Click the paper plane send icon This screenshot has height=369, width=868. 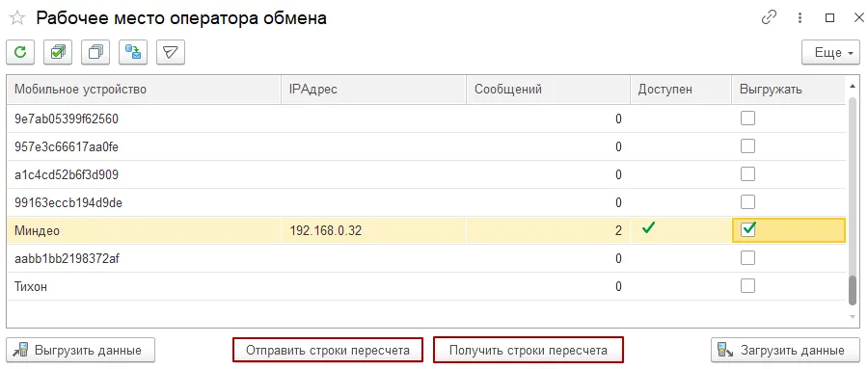171,53
